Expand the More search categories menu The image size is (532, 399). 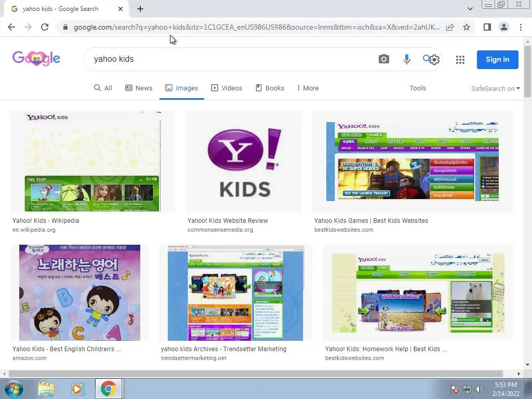pos(308,88)
